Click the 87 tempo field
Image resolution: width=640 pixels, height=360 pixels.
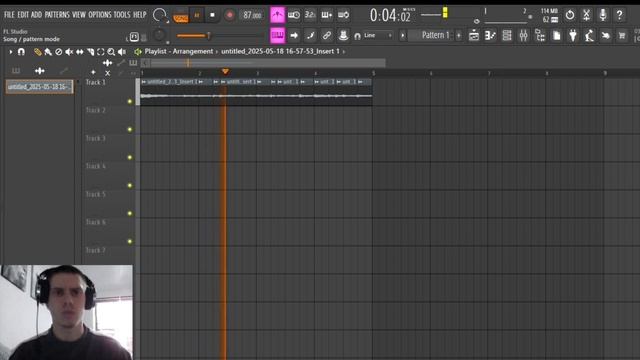pyautogui.click(x=252, y=16)
